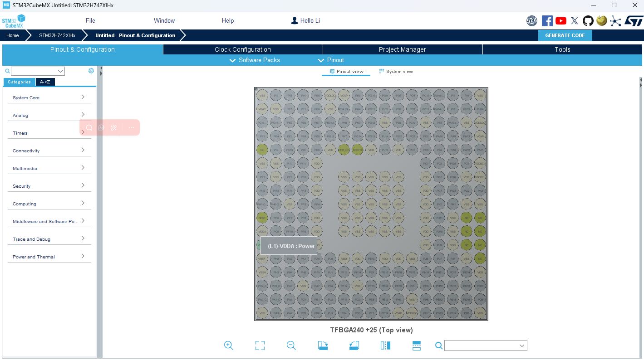
Task: Open the peripheral settings gear icon
Action: click(91, 71)
